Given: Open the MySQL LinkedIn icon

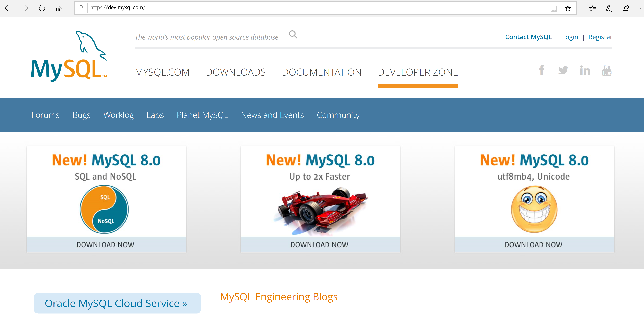Looking at the screenshot, I should pos(585,70).
